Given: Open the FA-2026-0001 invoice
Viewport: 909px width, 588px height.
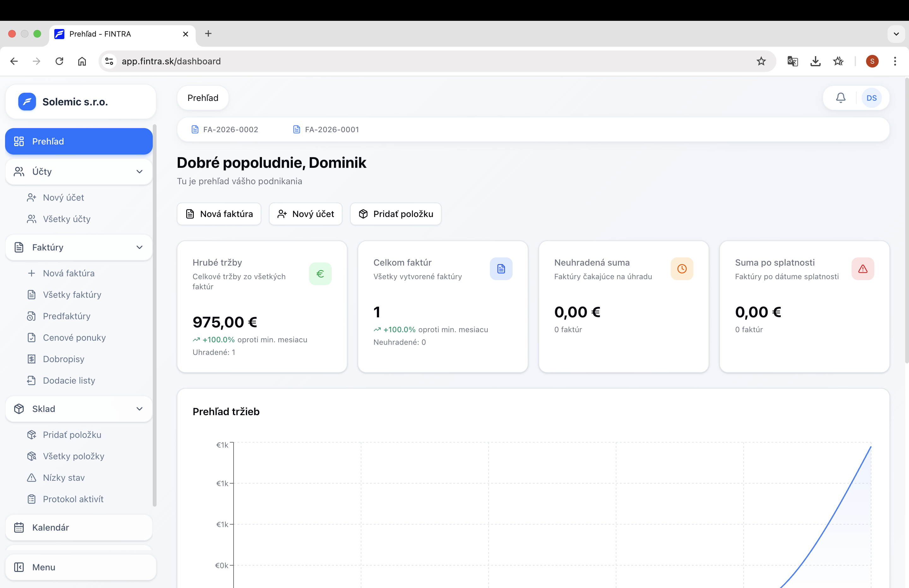Looking at the screenshot, I should click(x=331, y=129).
